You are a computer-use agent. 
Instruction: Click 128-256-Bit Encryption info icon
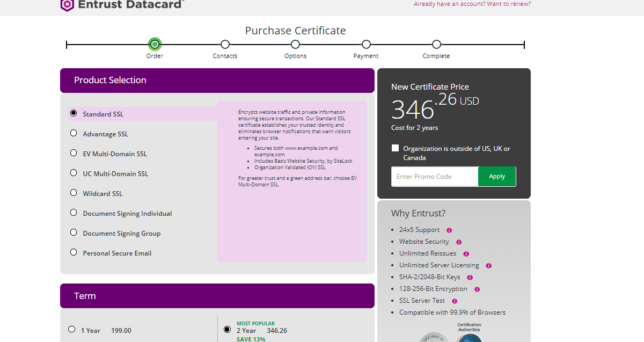[477, 289]
